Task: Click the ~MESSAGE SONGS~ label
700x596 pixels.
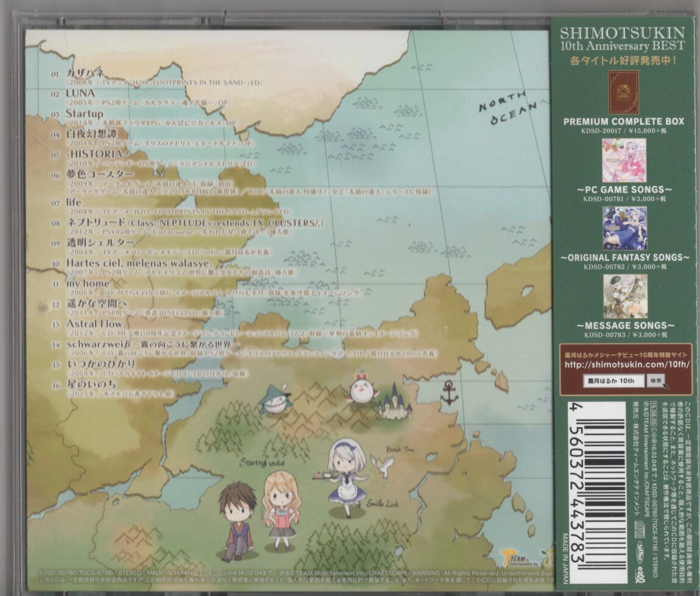Action: coord(625,325)
